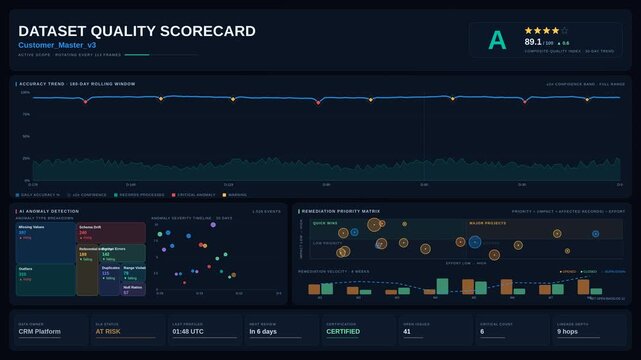This screenshot has width=641, height=360.
Task: Toggle the Closed legend in remediation velocity
Action: 589,272
